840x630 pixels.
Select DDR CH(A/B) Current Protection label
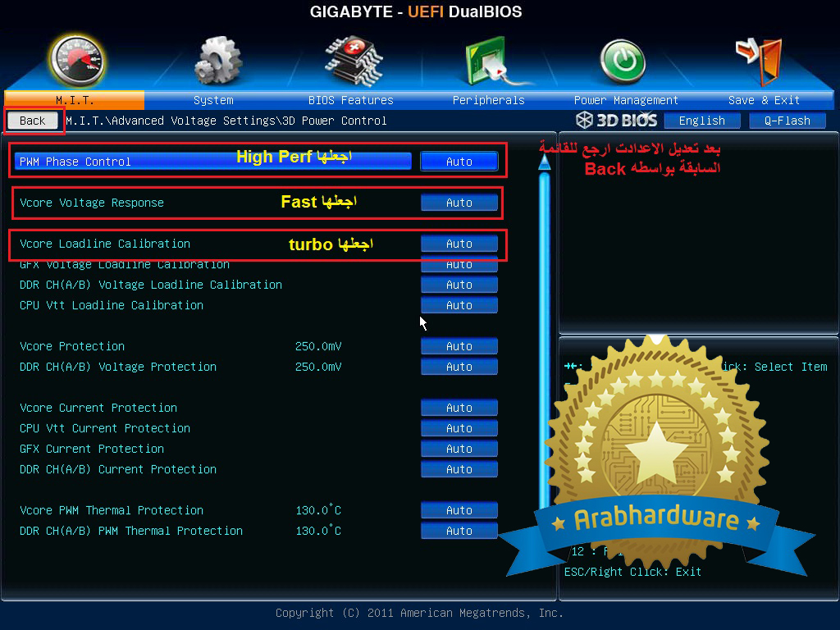pyautogui.click(x=118, y=468)
